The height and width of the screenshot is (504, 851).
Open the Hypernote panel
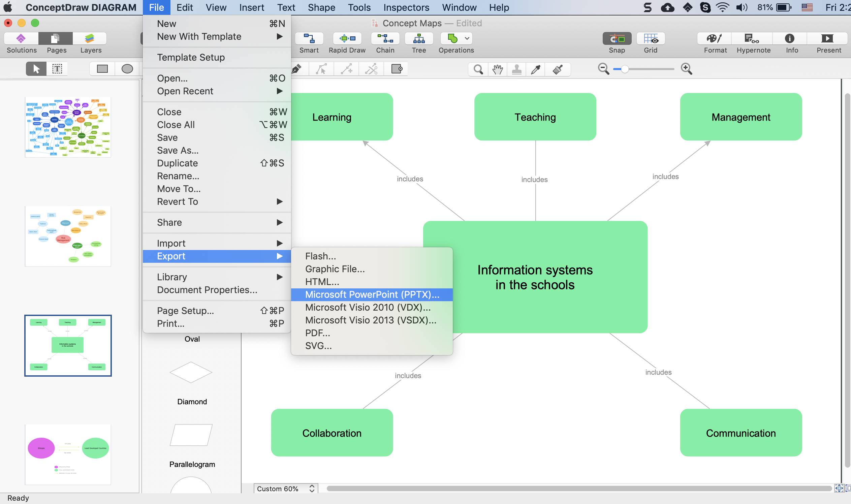click(x=753, y=39)
